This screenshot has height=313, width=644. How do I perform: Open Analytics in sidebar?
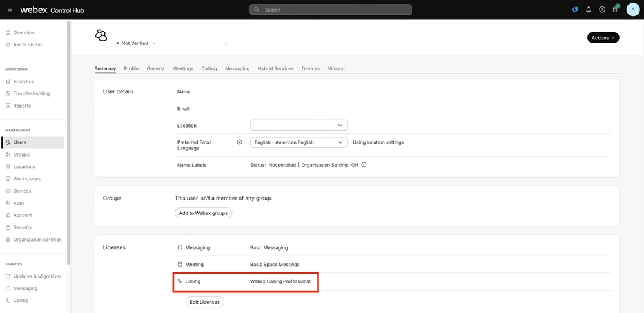(x=23, y=82)
